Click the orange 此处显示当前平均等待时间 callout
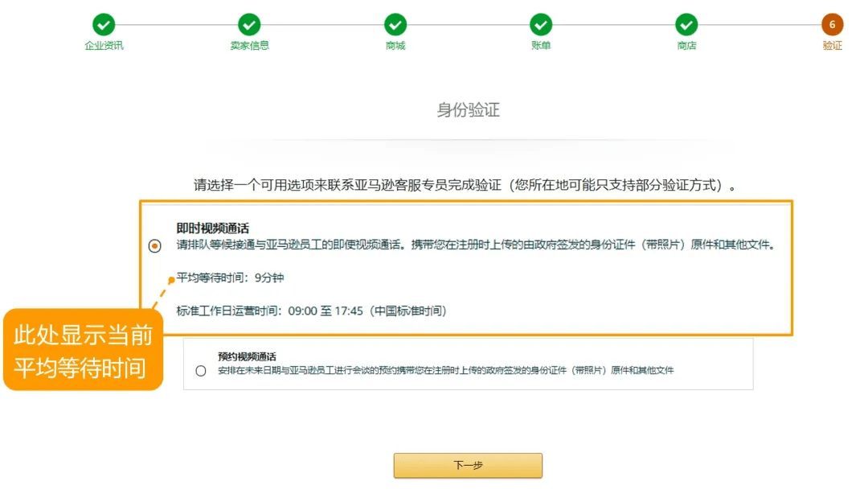 pyautogui.click(x=83, y=352)
